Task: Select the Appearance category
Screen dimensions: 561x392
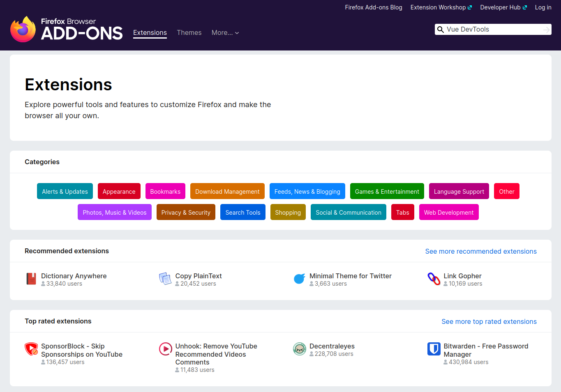Action: coord(119,191)
